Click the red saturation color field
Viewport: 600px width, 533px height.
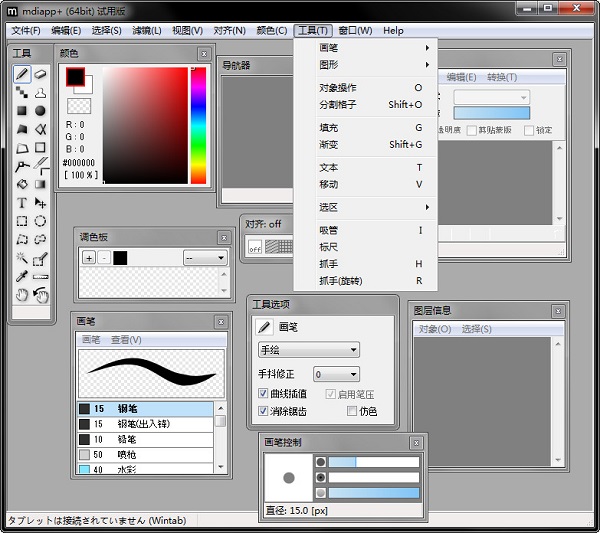pos(145,126)
